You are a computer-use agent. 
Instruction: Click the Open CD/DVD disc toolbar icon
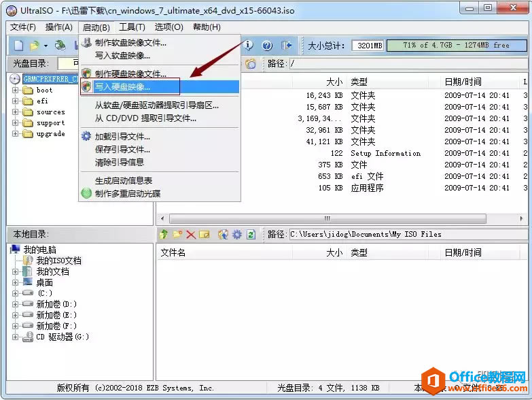click(x=60, y=45)
